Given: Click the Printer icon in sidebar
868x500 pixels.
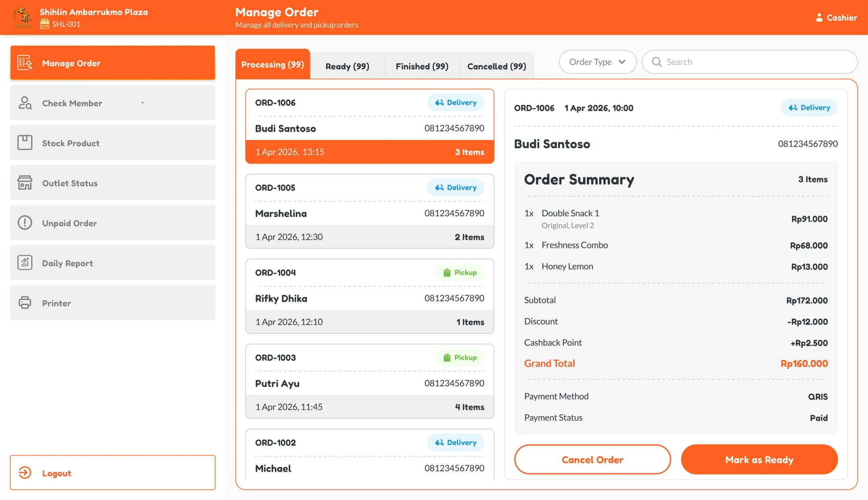Looking at the screenshot, I should coord(25,302).
